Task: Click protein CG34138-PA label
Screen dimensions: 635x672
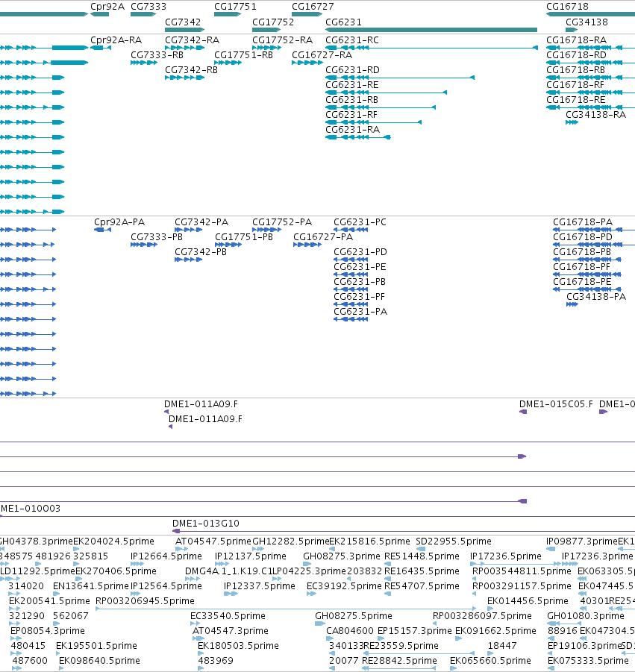Action: pyautogui.click(x=596, y=297)
